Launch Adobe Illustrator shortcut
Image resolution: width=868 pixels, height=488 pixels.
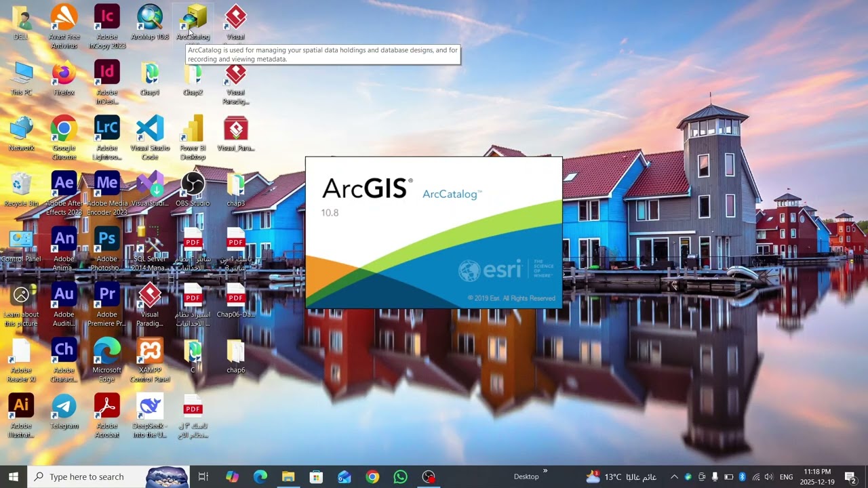click(21, 415)
